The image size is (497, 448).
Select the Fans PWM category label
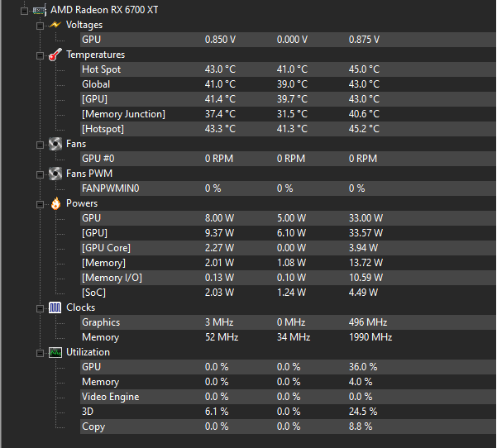89,174
